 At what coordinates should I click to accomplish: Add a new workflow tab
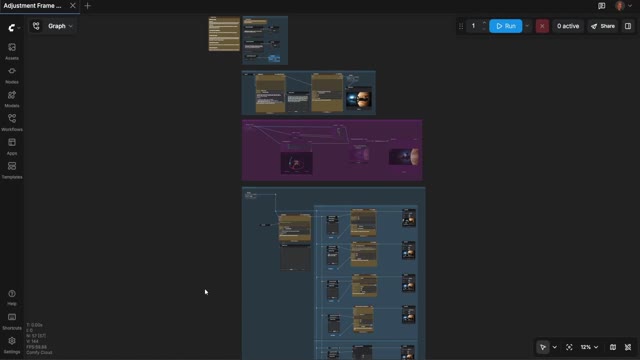pos(87,6)
